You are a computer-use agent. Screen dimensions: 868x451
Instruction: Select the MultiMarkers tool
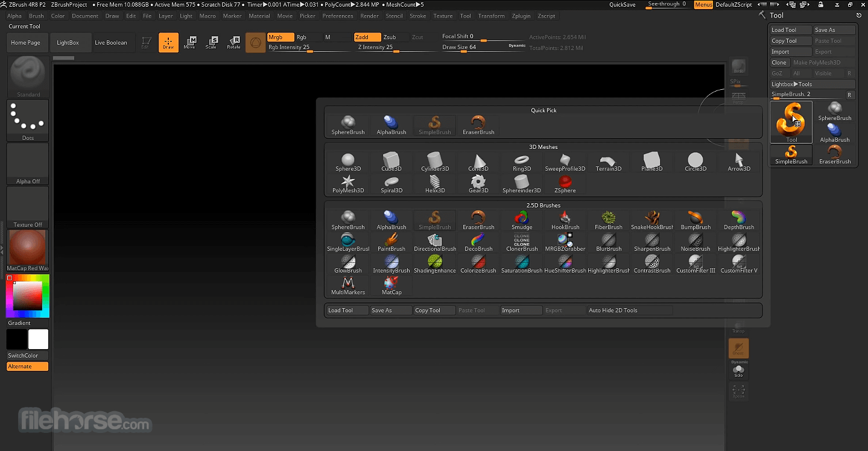click(348, 286)
